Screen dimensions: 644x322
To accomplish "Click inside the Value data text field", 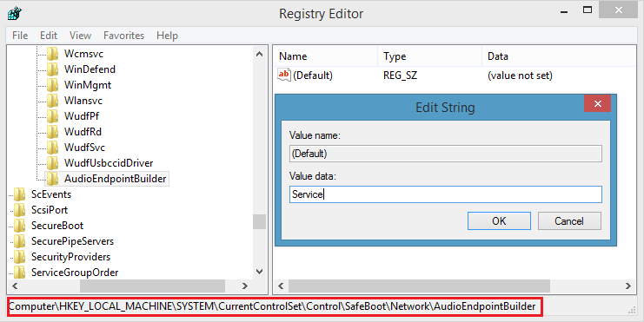I will point(446,194).
